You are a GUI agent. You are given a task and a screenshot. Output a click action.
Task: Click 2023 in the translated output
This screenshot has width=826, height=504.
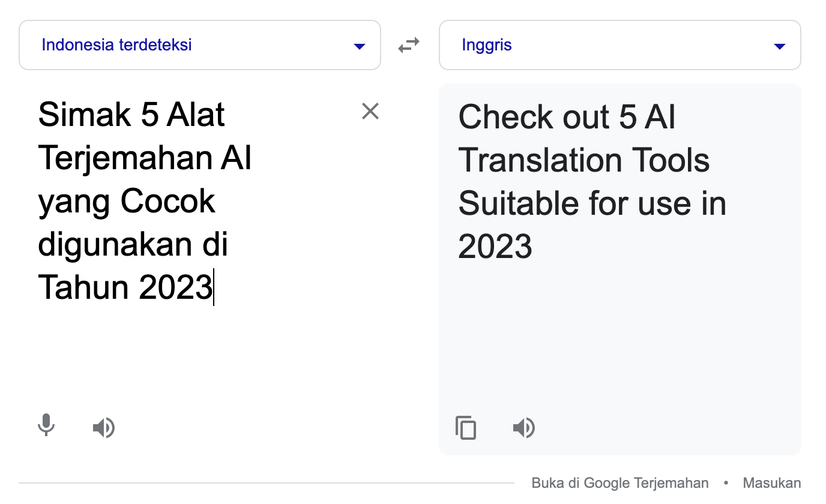click(495, 247)
